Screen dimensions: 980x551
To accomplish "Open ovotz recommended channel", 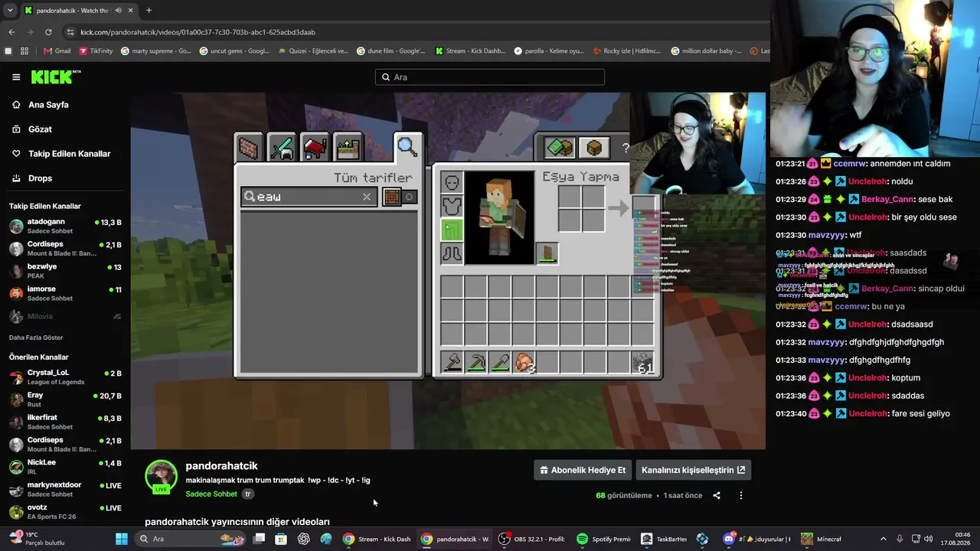I will click(65, 511).
